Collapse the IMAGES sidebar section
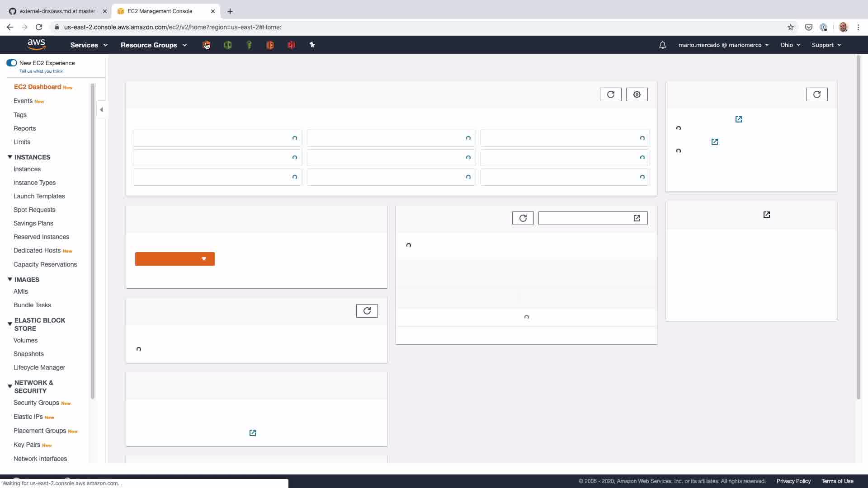The image size is (868, 488). [x=10, y=279]
